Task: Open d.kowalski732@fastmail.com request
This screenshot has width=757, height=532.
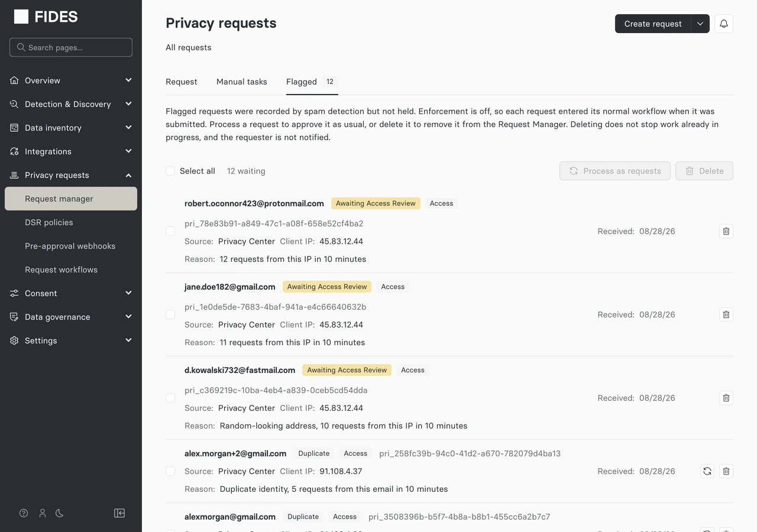Action: coord(240,370)
